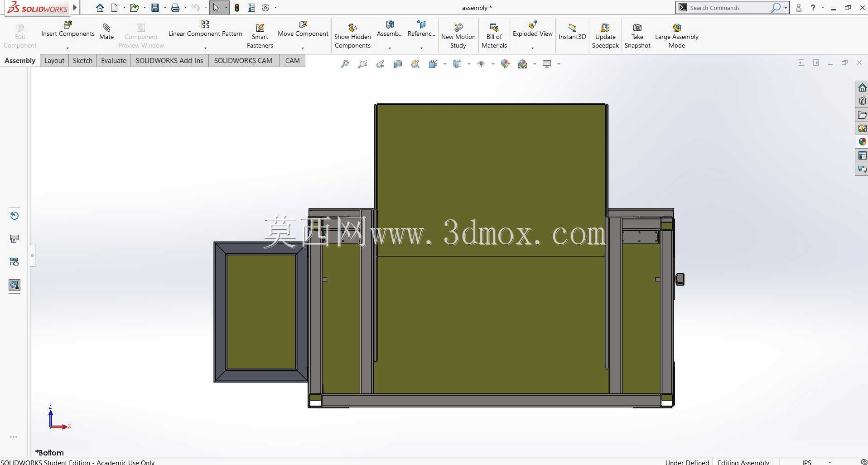
Task: Toggle Show Hidden Components
Action: (352, 36)
